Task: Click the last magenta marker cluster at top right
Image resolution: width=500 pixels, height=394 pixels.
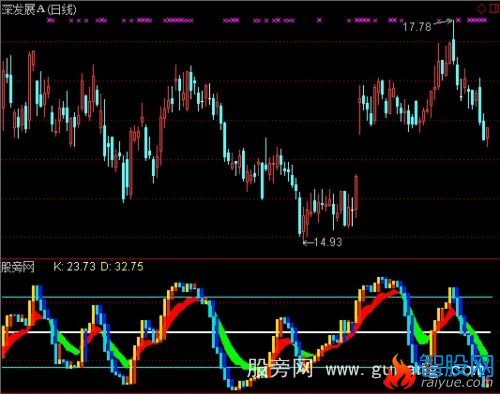Action: tap(477, 20)
